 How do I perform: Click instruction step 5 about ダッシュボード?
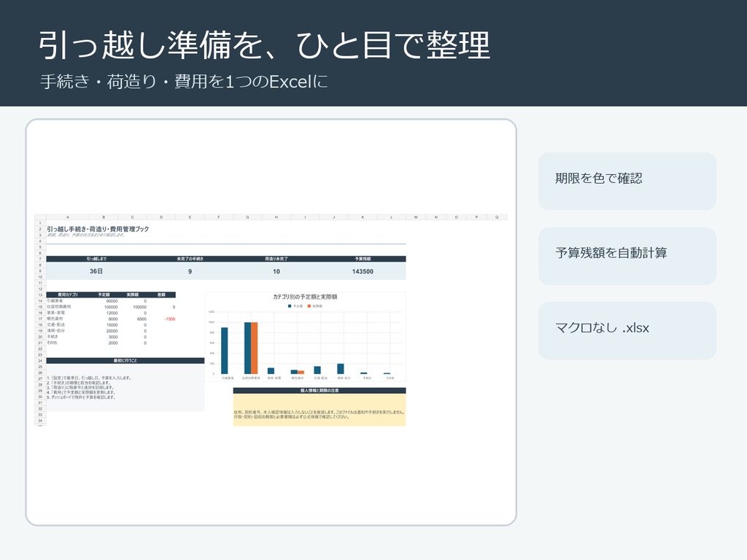pos(81,397)
